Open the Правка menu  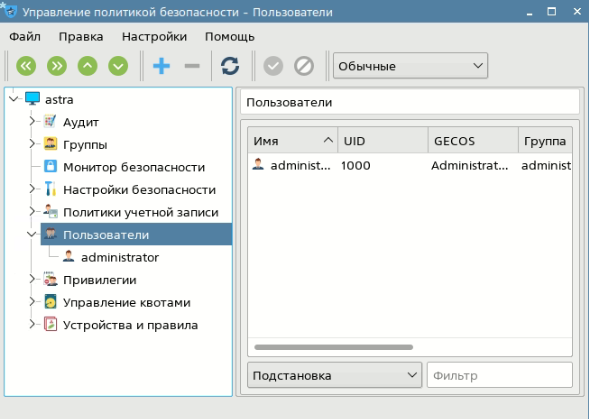click(x=81, y=37)
